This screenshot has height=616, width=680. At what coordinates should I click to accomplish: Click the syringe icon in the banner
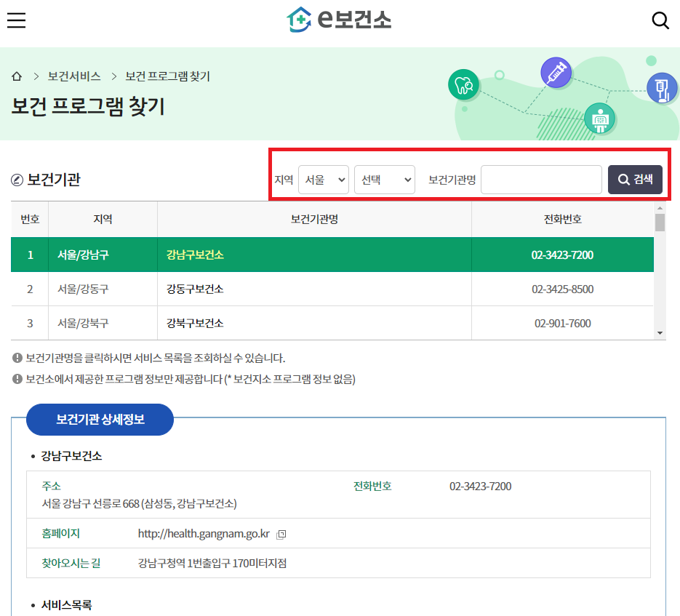tap(556, 73)
